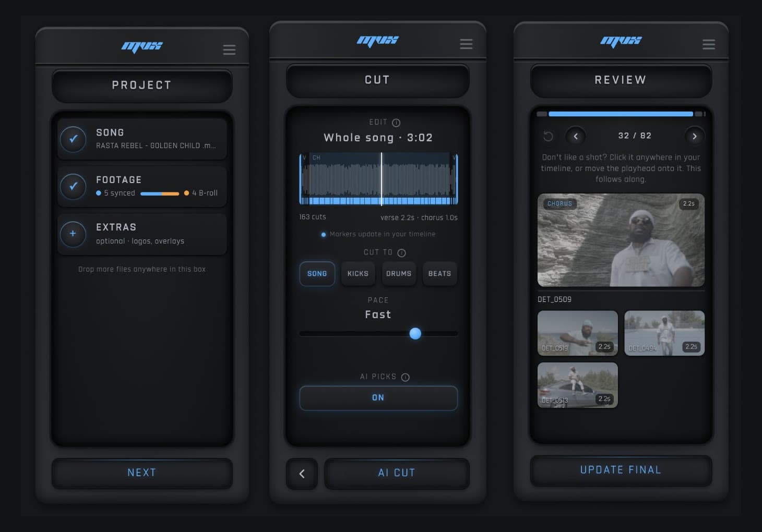Open hamburger menu on Cut screen
Screen dimensions: 762x532
click(x=466, y=44)
